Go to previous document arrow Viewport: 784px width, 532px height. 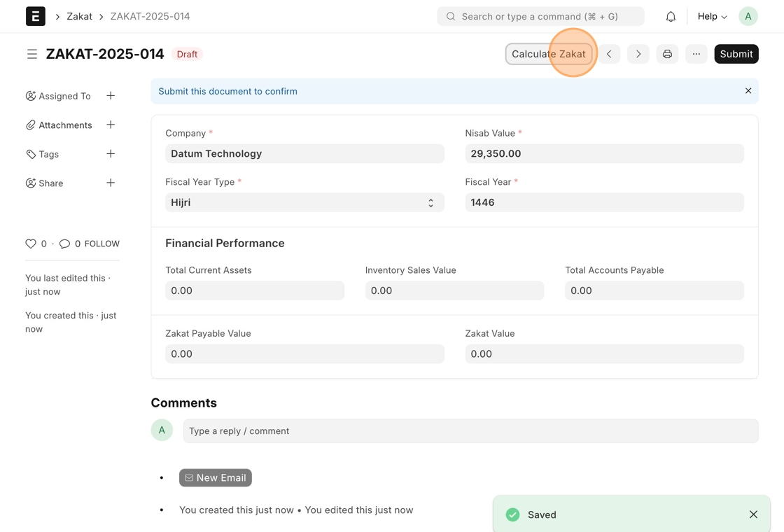coord(609,54)
